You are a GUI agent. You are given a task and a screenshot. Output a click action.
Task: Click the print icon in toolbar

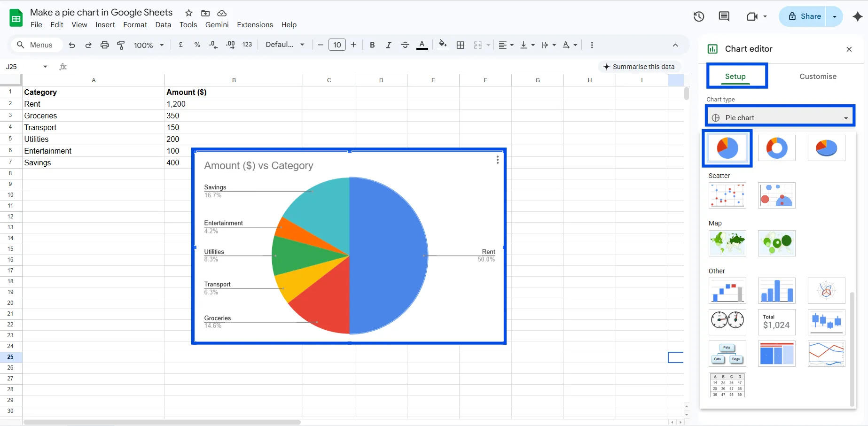tap(104, 45)
